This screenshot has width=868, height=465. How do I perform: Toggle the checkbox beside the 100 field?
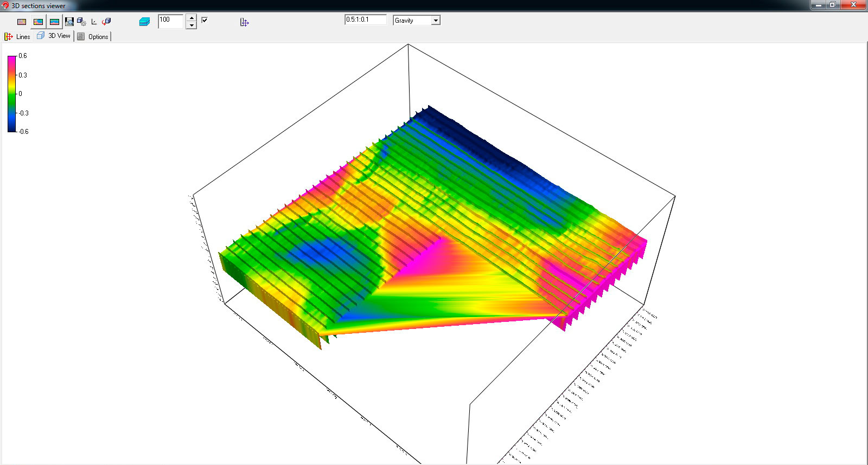coord(205,20)
